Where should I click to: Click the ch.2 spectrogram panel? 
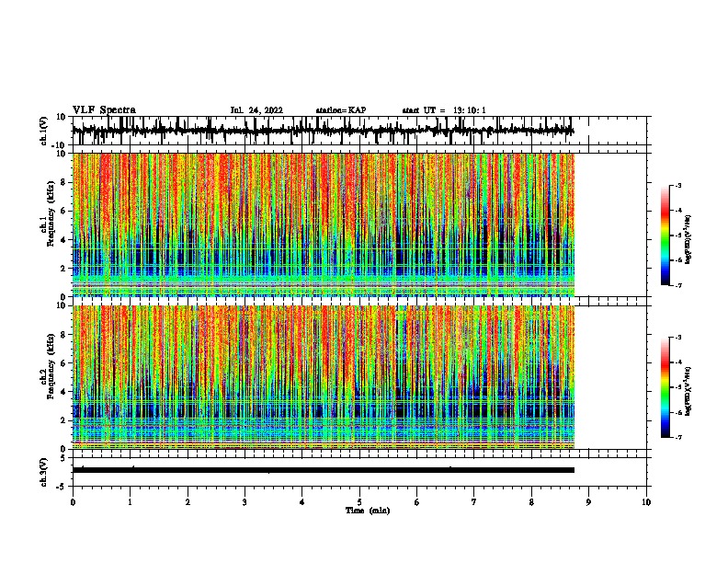tap(324, 377)
